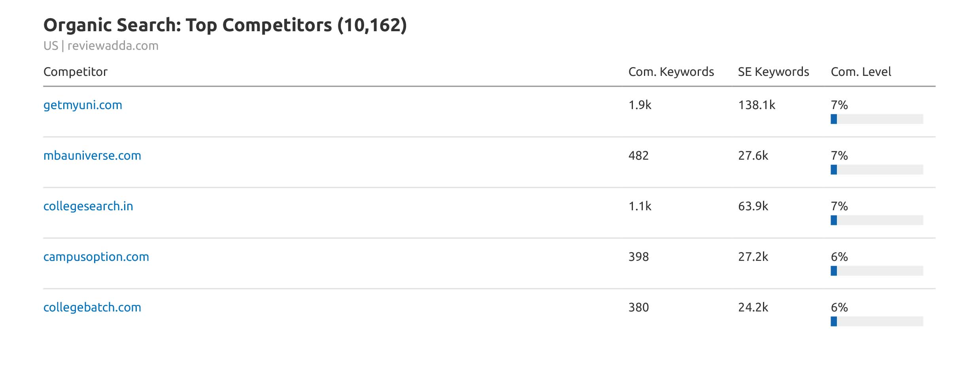Click the Competitor column header

coord(75,72)
